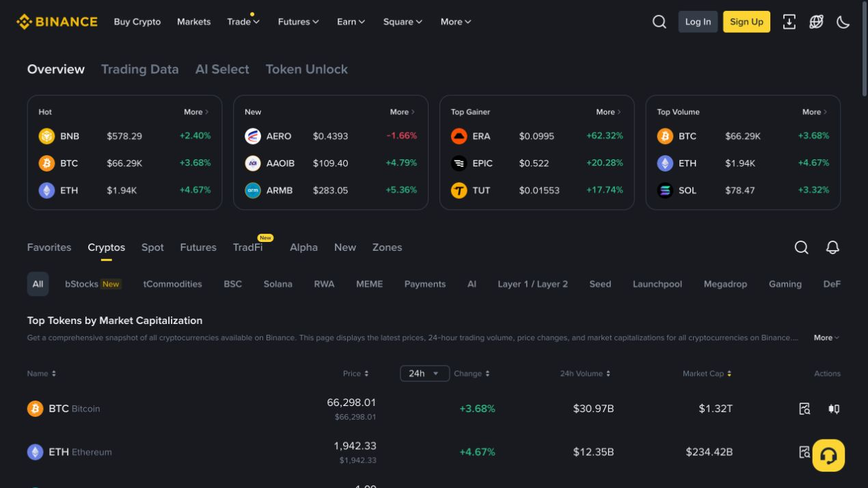Open the yellow support headset chat button
The image size is (868, 488).
[828, 455]
